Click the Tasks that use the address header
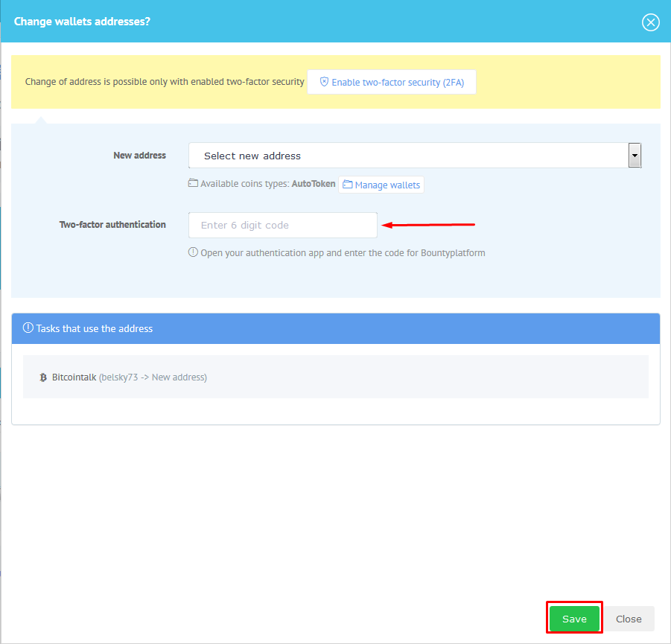Image resolution: width=671 pixels, height=644 pixels. click(x=336, y=328)
